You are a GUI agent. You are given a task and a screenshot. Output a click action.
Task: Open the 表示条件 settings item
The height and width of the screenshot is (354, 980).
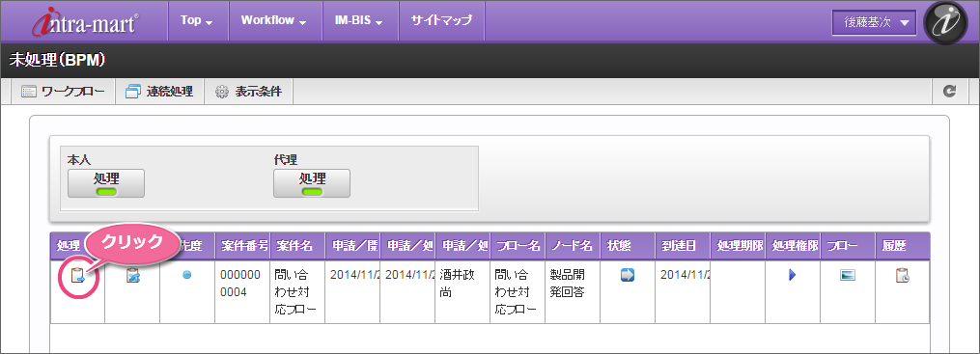(249, 92)
